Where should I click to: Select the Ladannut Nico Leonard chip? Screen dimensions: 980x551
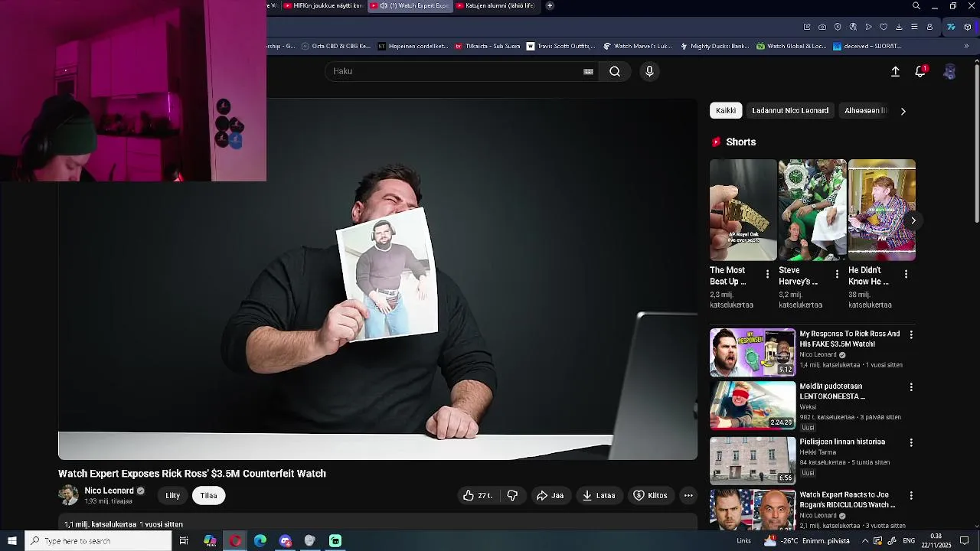tap(790, 111)
